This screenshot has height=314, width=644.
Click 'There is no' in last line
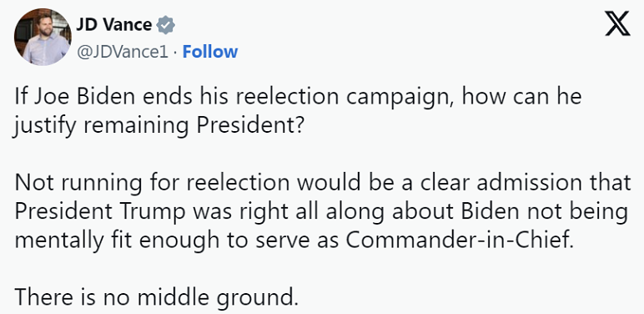(73, 297)
